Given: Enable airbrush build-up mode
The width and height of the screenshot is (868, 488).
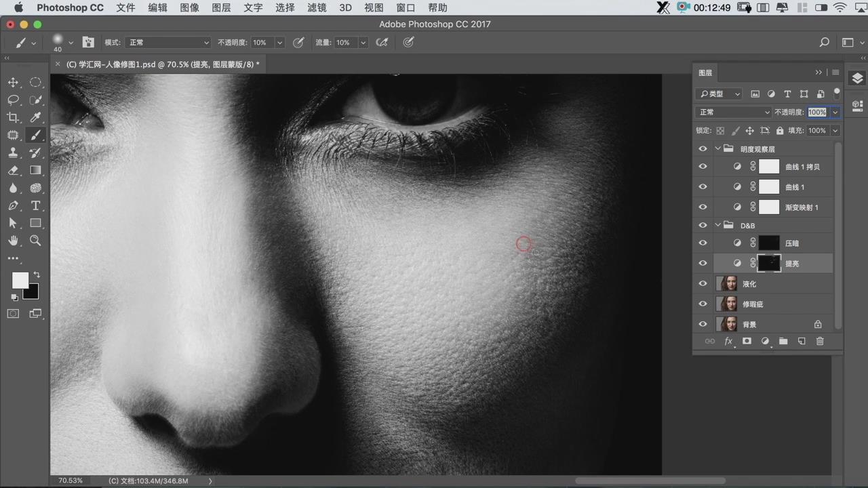Looking at the screenshot, I should tap(382, 42).
